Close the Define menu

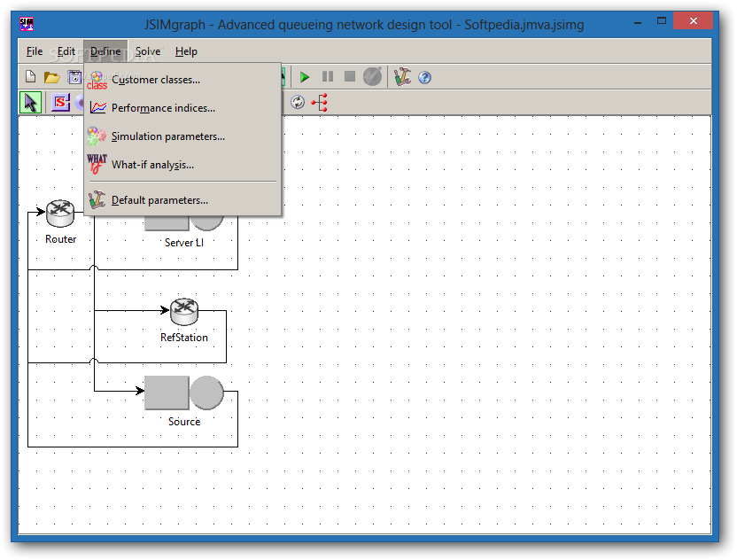[105, 51]
